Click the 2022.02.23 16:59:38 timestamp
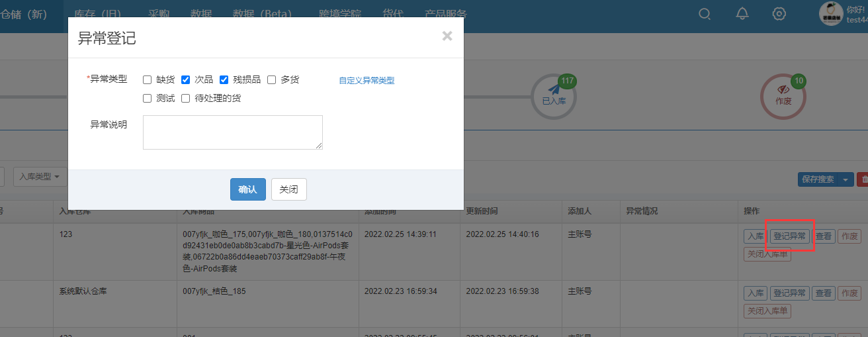This screenshot has width=868, height=337. pos(502,291)
